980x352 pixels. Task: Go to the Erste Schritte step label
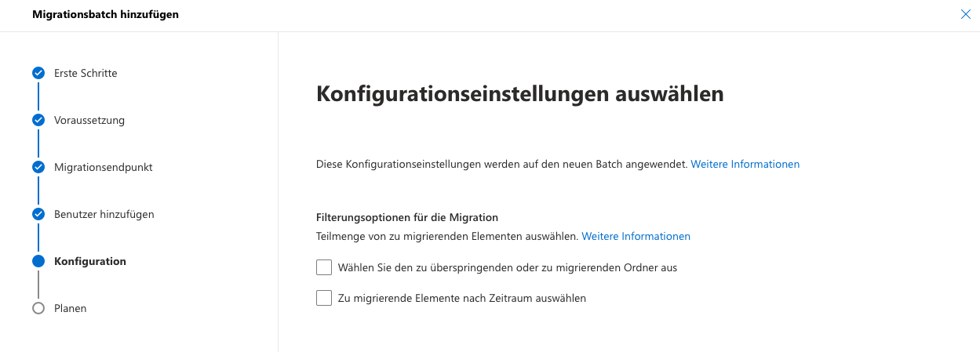click(x=86, y=73)
